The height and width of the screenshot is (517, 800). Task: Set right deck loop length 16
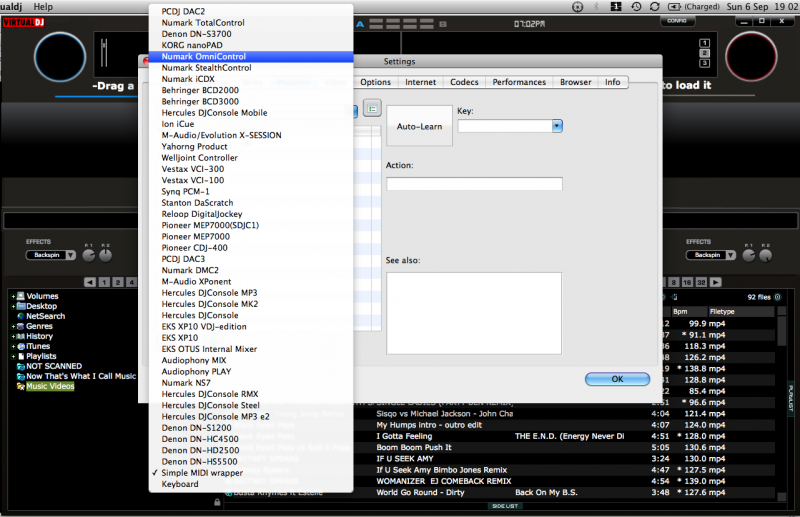(x=687, y=282)
